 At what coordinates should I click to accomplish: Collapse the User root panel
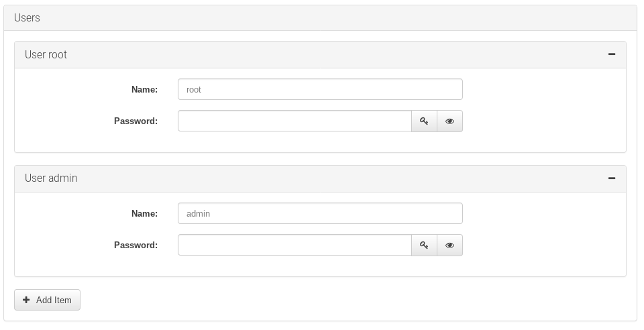(611, 54)
